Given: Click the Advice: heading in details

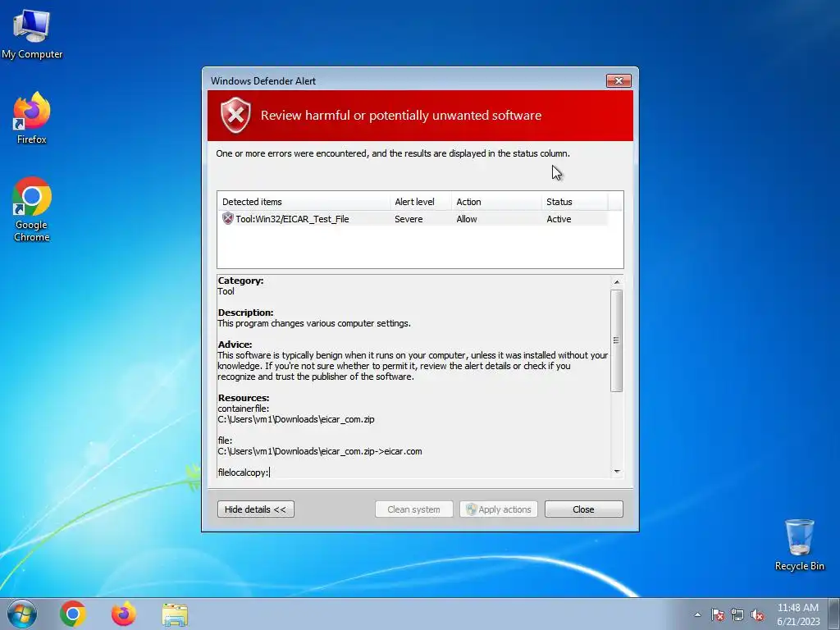Looking at the screenshot, I should (x=235, y=345).
